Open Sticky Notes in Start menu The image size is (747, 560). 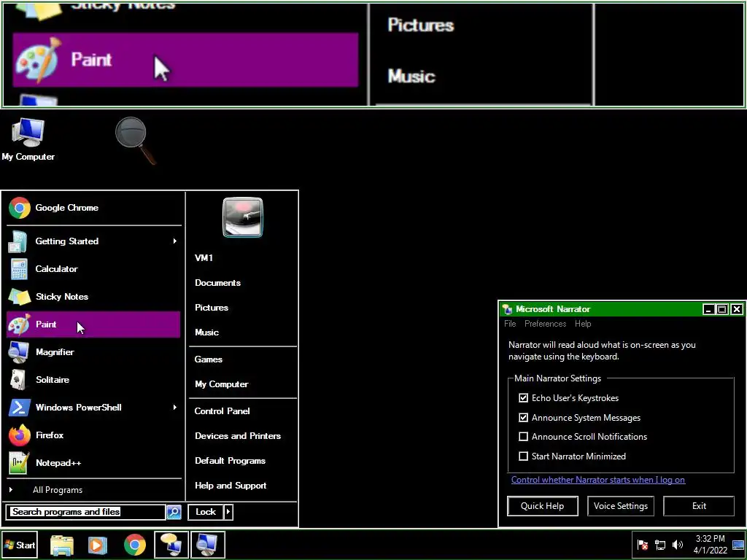click(x=93, y=297)
